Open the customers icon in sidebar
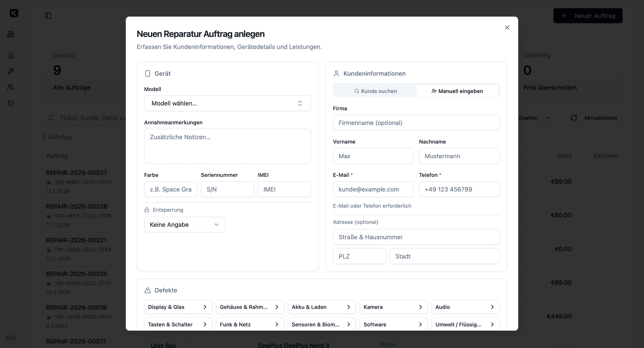This screenshot has width=644, height=348. pyautogui.click(x=11, y=87)
